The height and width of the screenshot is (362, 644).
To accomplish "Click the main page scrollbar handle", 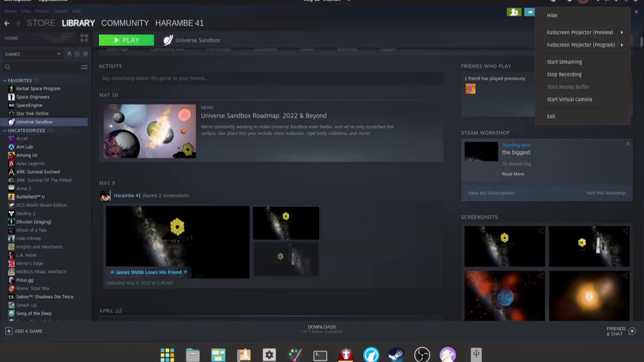I will tap(641, 42).
